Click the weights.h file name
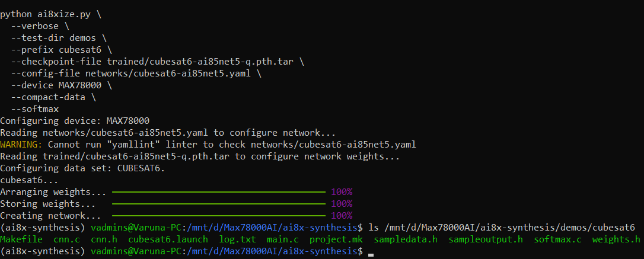The height and width of the screenshot is (259, 644). point(616,239)
